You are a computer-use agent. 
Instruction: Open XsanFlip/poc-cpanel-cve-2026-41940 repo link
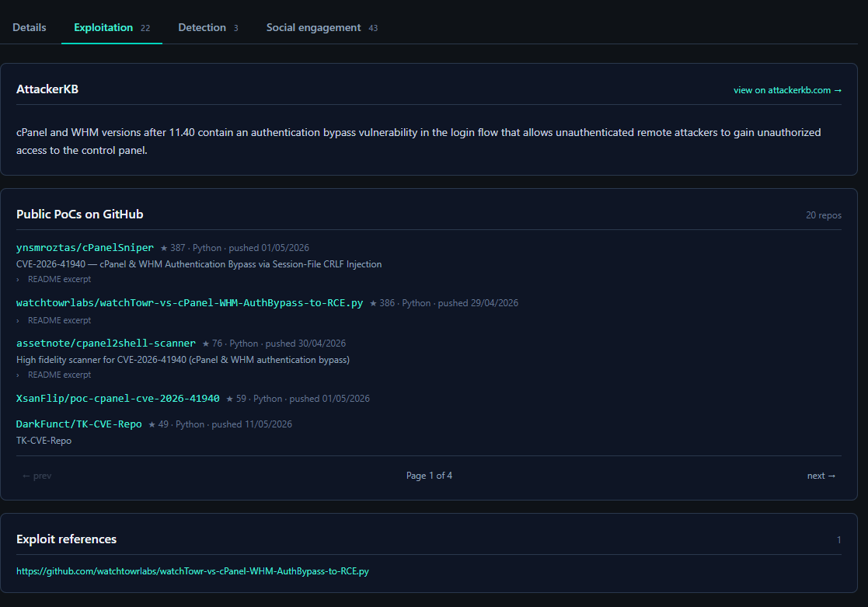(x=118, y=399)
